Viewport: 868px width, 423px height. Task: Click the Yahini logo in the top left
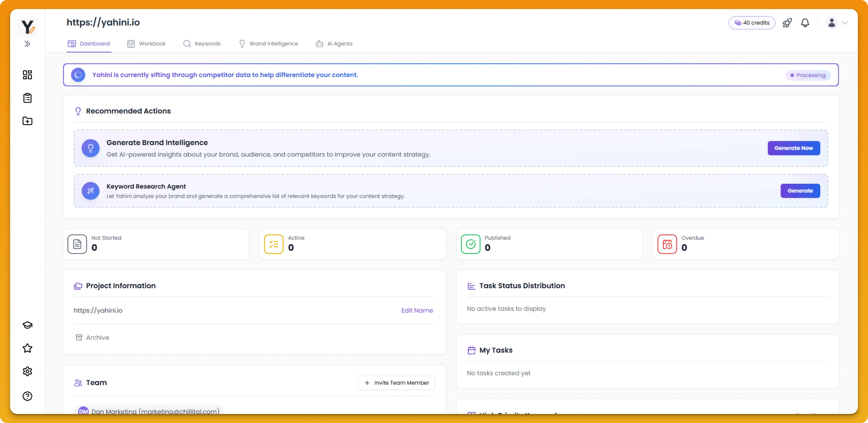pyautogui.click(x=28, y=27)
